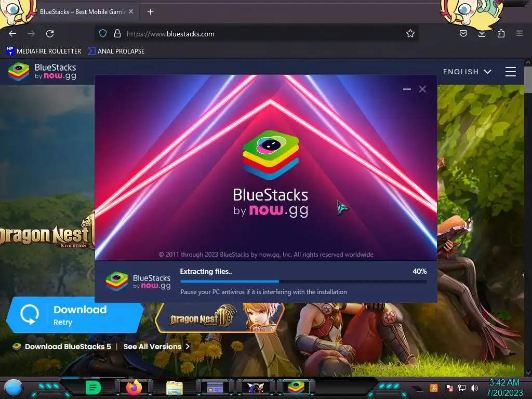532x399 pixels.
Task: Go back to the previous page
Action: click(12, 34)
